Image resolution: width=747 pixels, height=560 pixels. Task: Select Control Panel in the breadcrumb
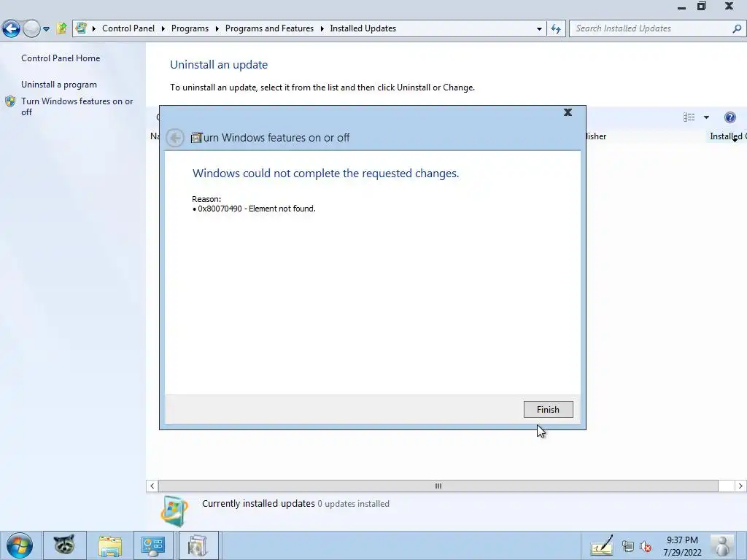(128, 28)
